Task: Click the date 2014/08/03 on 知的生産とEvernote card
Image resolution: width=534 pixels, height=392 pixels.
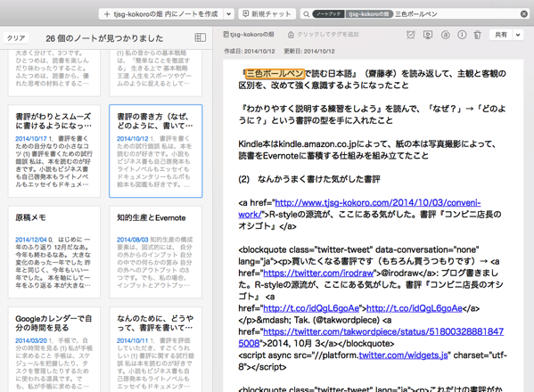Action: click(x=133, y=240)
